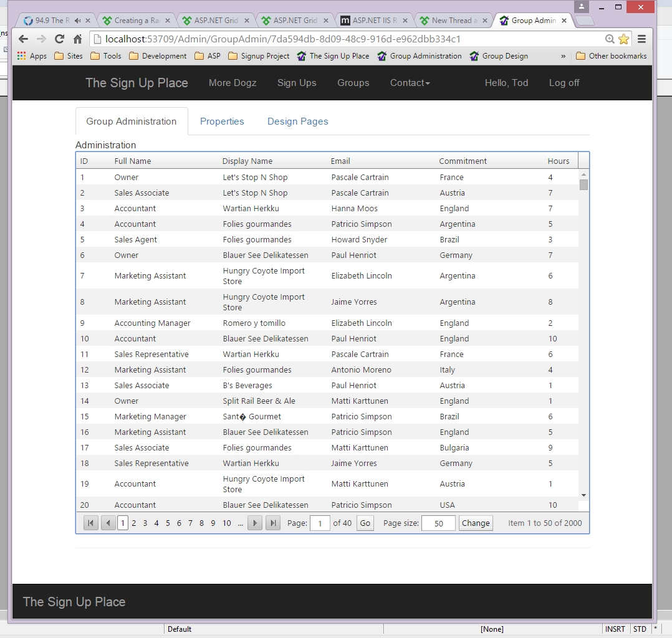Click the pager ellipsis for more pages

click(241, 523)
